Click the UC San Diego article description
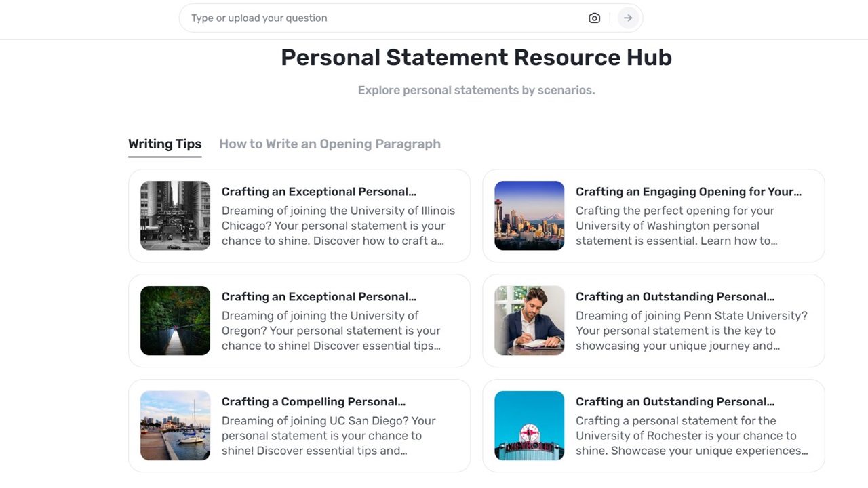Screen dimensions: 868x488 coord(328,436)
